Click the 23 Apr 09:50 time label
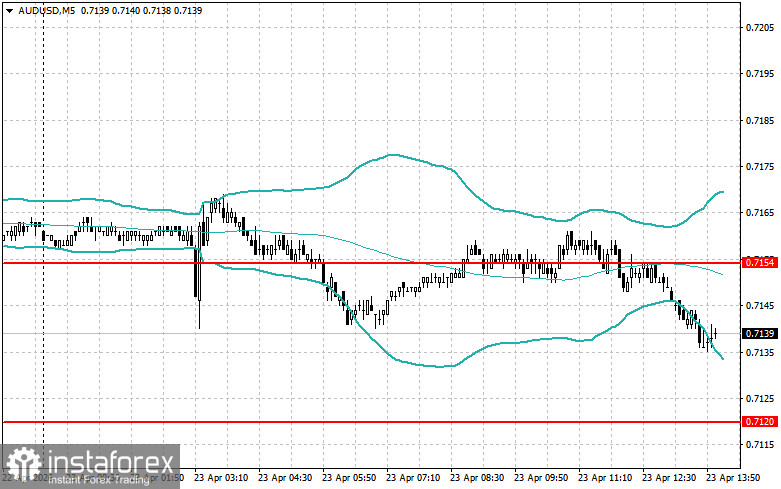 point(541,478)
